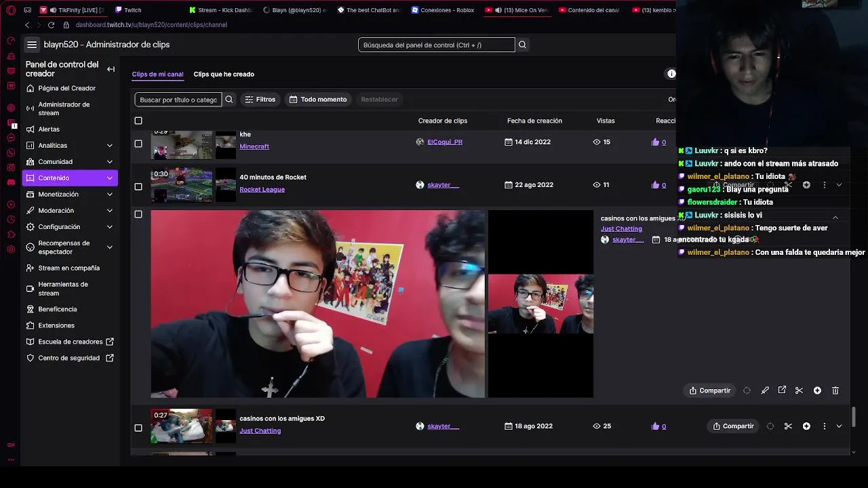
Task: Collapse the Panel de control del creador sidebar
Action: pyautogui.click(x=111, y=69)
